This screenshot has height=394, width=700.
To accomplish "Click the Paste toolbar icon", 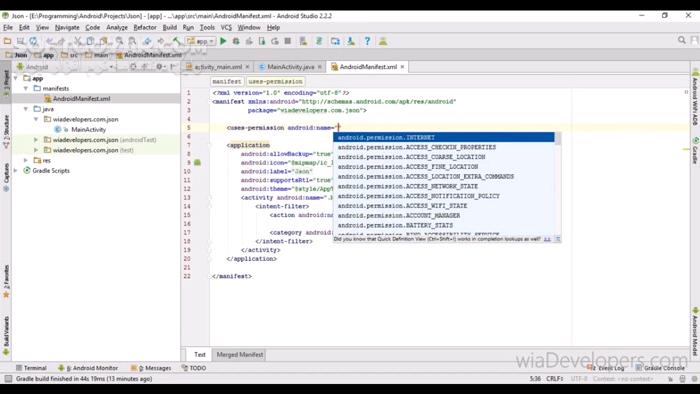I will coord(104,41).
